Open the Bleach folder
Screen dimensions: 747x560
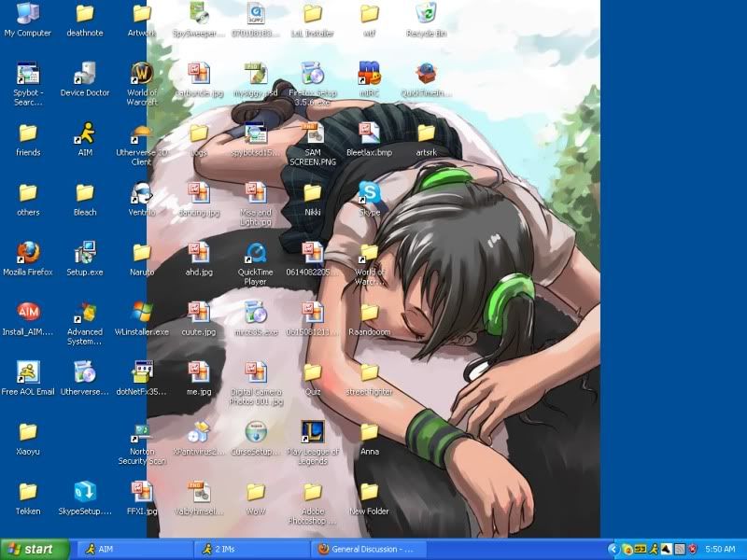coord(85,199)
